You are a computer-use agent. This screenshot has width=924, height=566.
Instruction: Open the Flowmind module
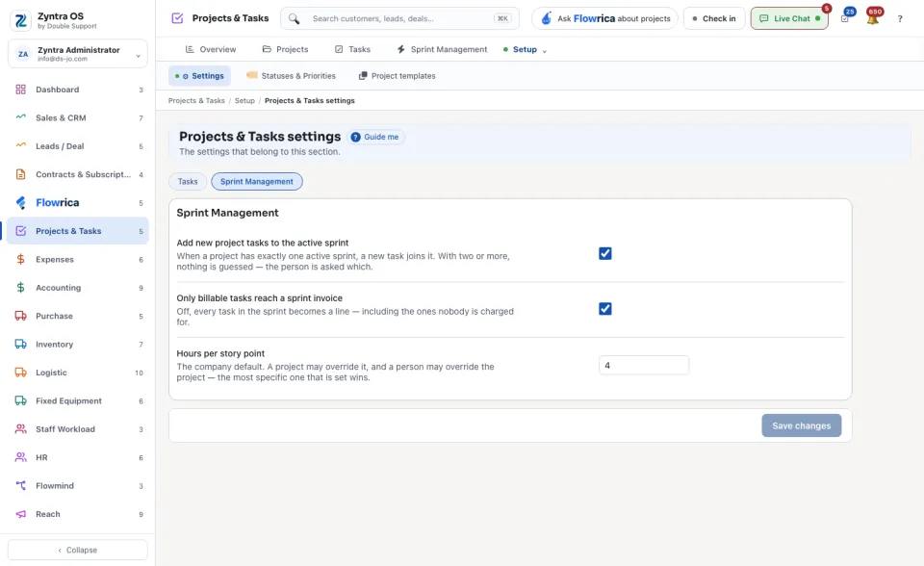78,486
